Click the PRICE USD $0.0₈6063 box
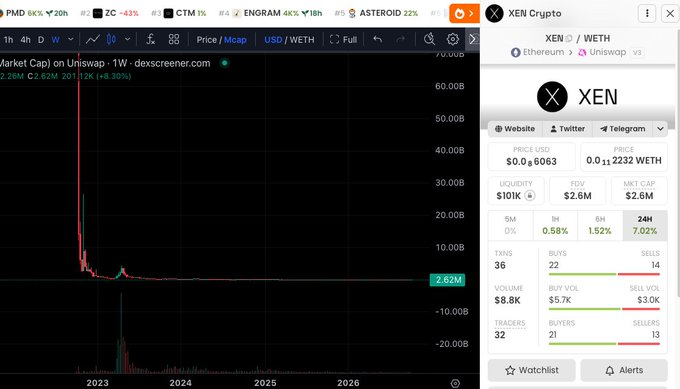Image resolution: width=680 pixels, height=389 pixels. pos(531,156)
